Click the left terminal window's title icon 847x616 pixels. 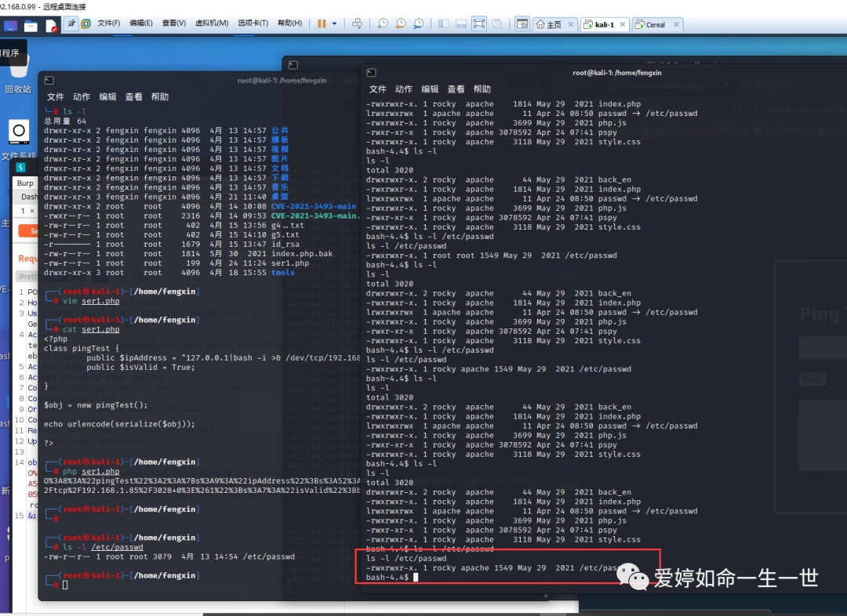(x=49, y=81)
